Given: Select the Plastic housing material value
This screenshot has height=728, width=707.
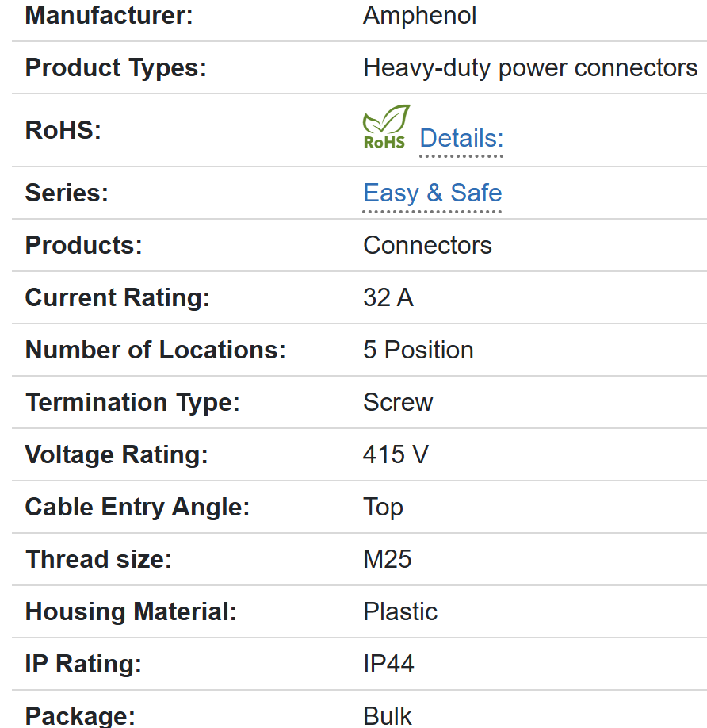Looking at the screenshot, I should coord(400,611).
